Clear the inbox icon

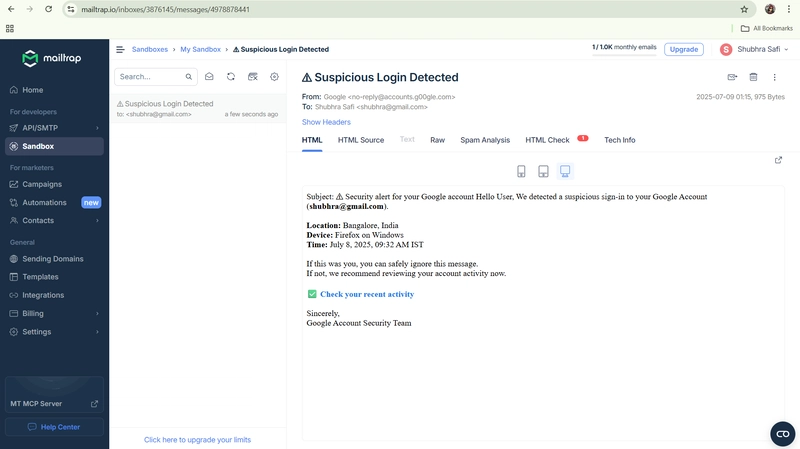tap(253, 77)
